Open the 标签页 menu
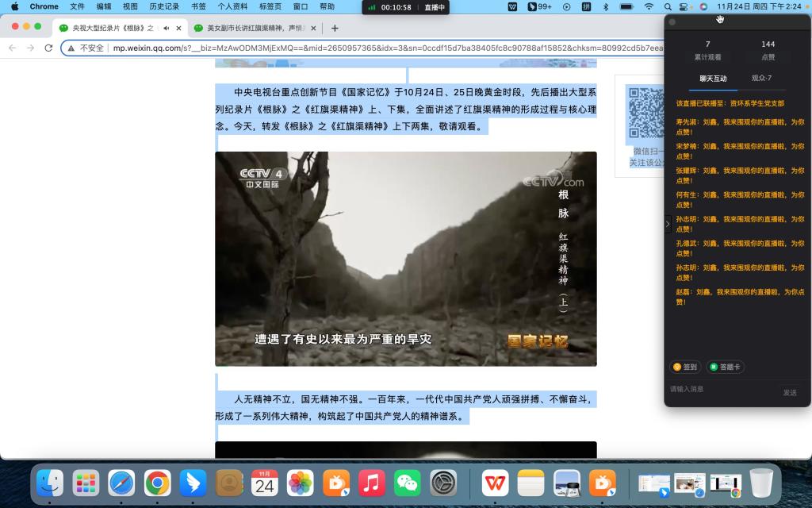This screenshot has height=508, width=812. click(x=270, y=6)
